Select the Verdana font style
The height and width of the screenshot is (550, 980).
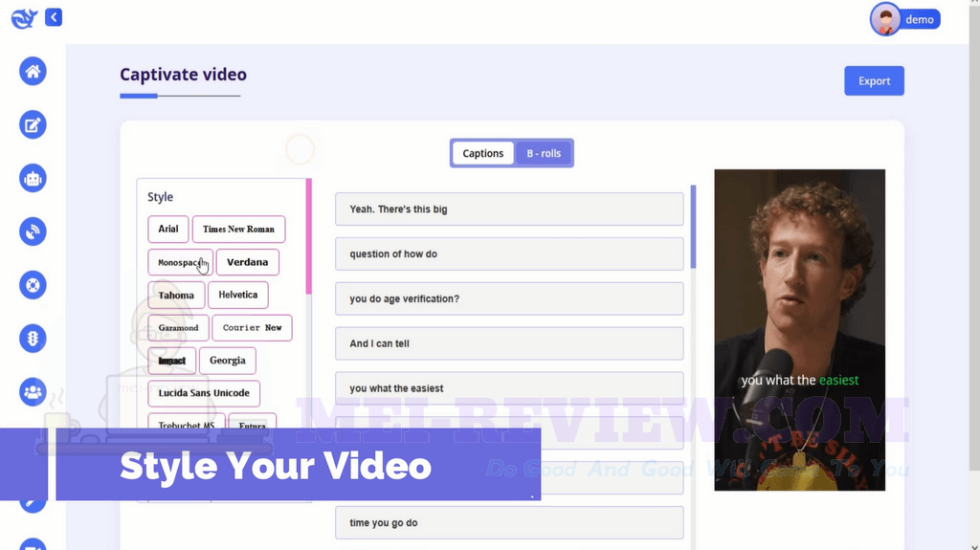(x=248, y=262)
